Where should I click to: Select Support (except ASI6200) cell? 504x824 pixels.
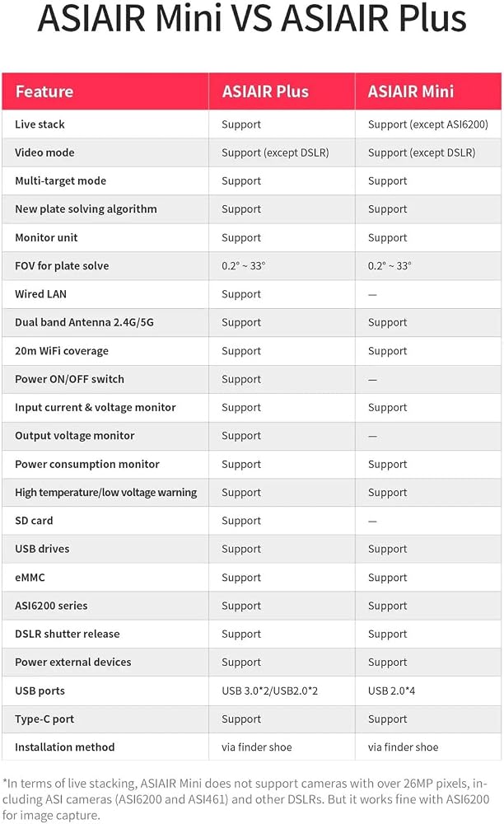point(428,124)
